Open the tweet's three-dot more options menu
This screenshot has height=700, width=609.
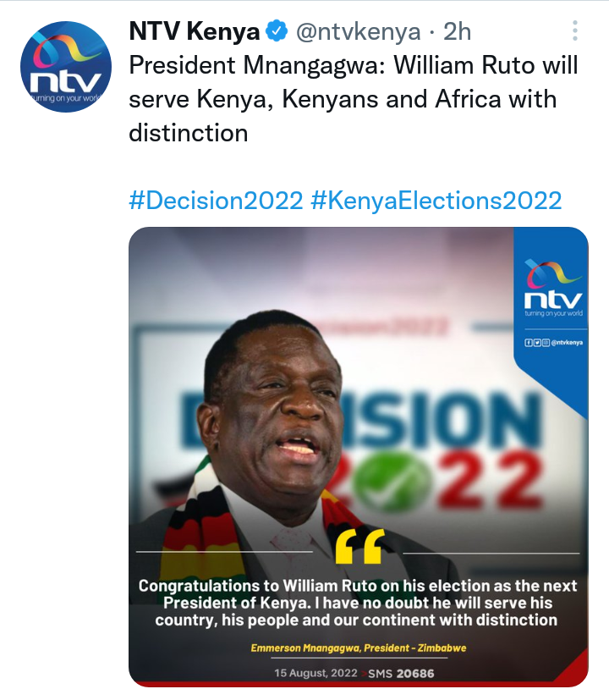(575, 30)
